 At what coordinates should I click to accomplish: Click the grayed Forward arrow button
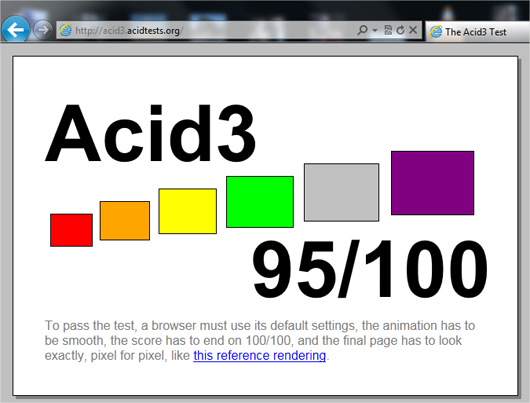(x=43, y=30)
